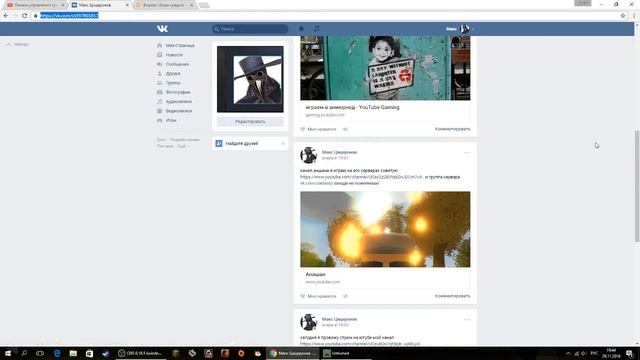This screenshot has height=360, width=640.
Task: Open a new browser tab
Action: click(204, 5)
